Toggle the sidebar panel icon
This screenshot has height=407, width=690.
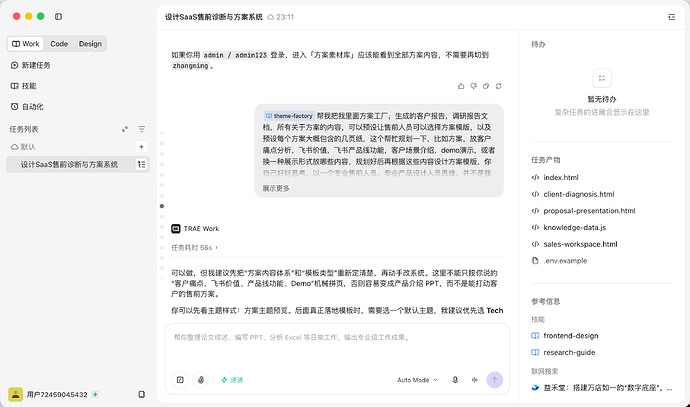pyautogui.click(x=58, y=16)
